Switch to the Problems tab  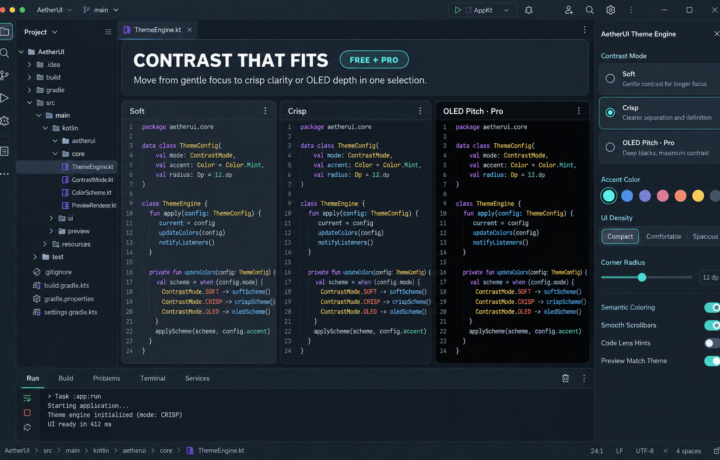(x=107, y=378)
